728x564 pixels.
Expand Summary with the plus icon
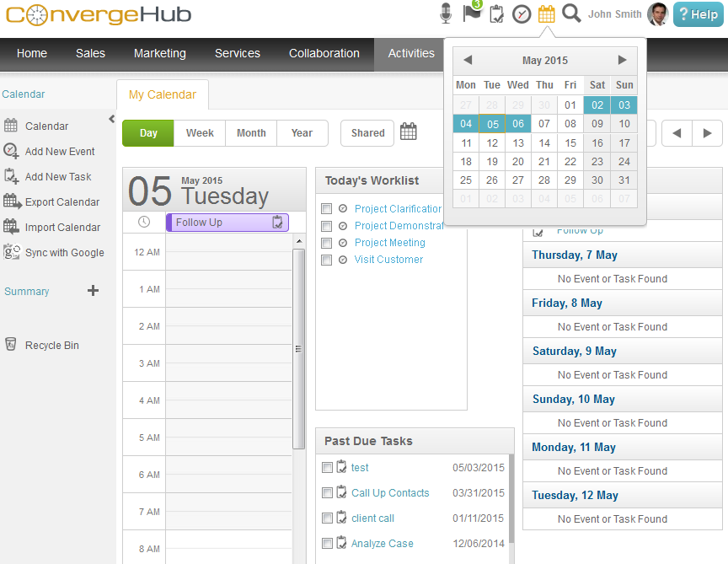click(93, 291)
